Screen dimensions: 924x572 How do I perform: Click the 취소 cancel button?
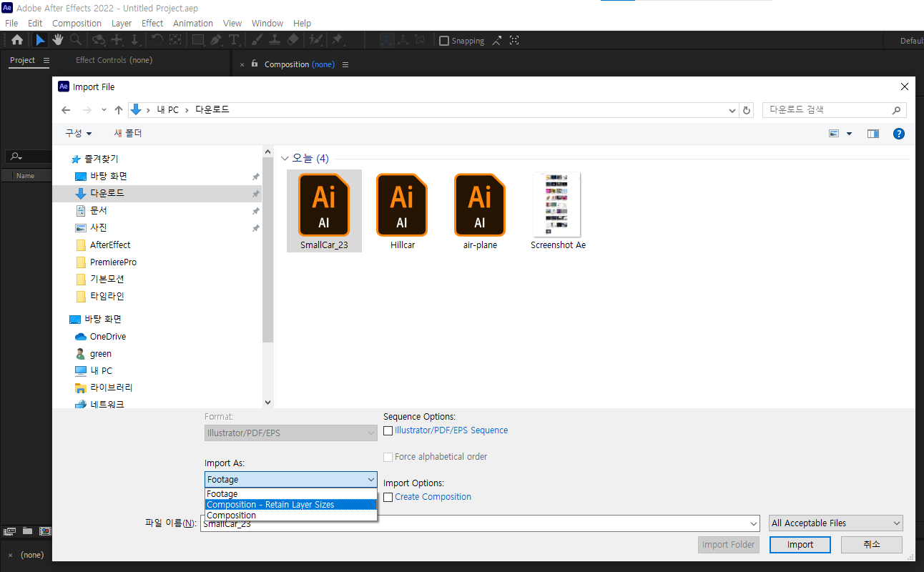pos(872,545)
